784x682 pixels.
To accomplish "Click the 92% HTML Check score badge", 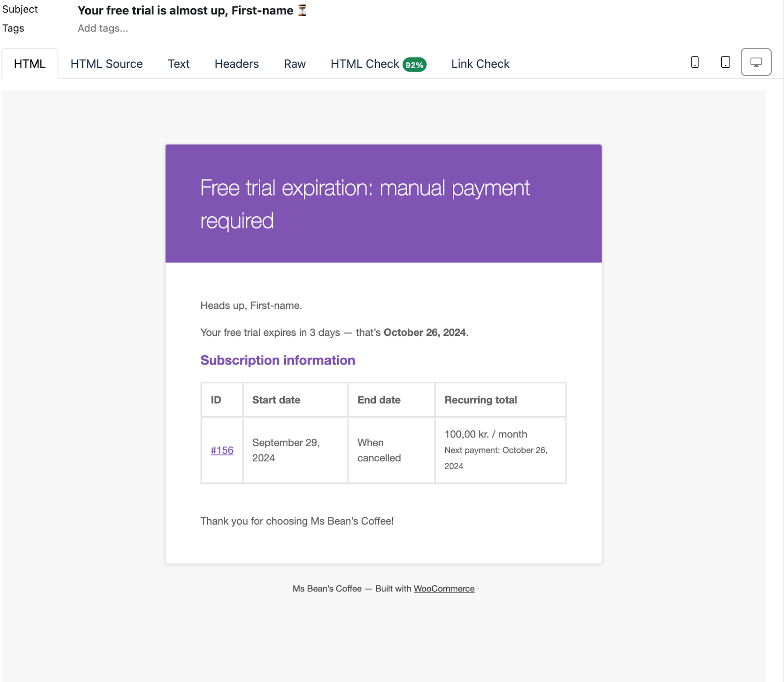I will (x=414, y=63).
